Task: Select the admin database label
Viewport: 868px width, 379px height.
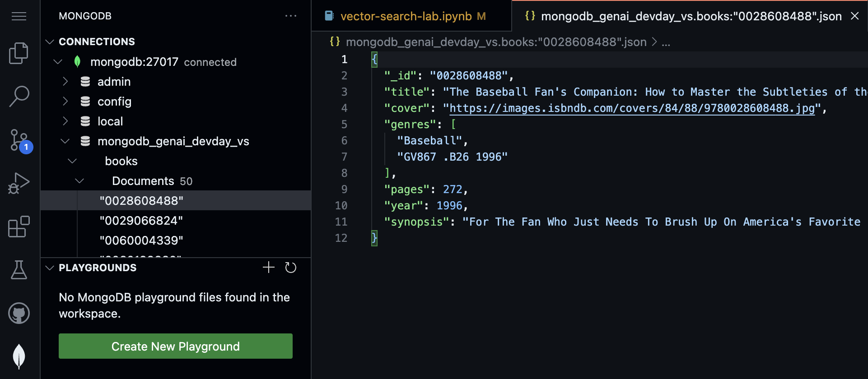Action: (114, 82)
